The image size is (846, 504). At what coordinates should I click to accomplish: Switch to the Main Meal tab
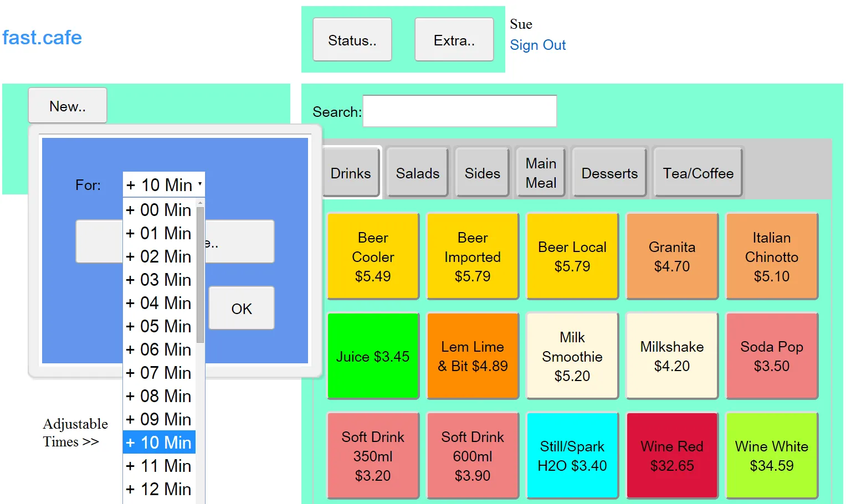click(x=541, y=173)
